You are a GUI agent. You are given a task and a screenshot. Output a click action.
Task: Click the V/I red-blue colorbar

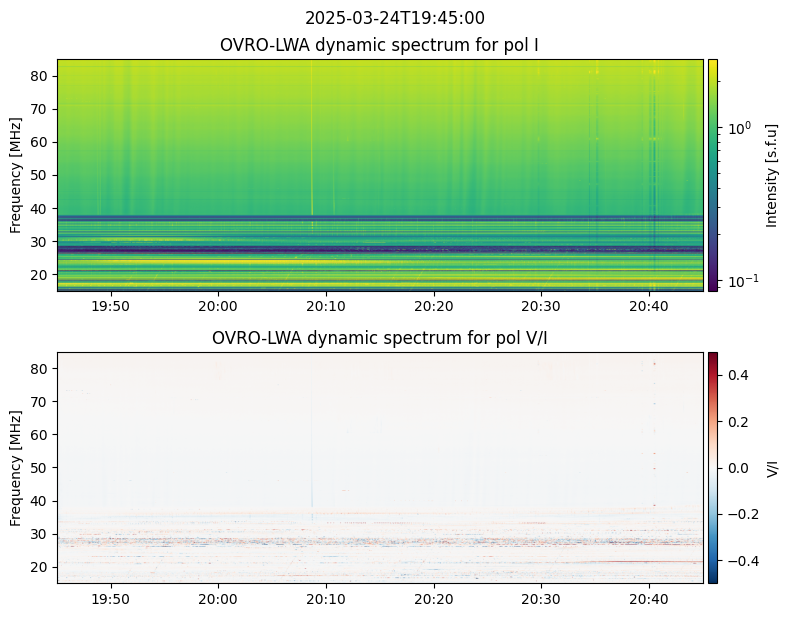(713, 468)
